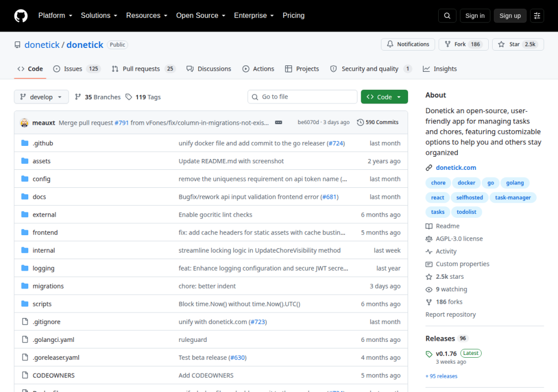The width and height of the screenshot is (558, 392).
Task: Open the green Code dropdown button
Action: (x=384, y=97)
